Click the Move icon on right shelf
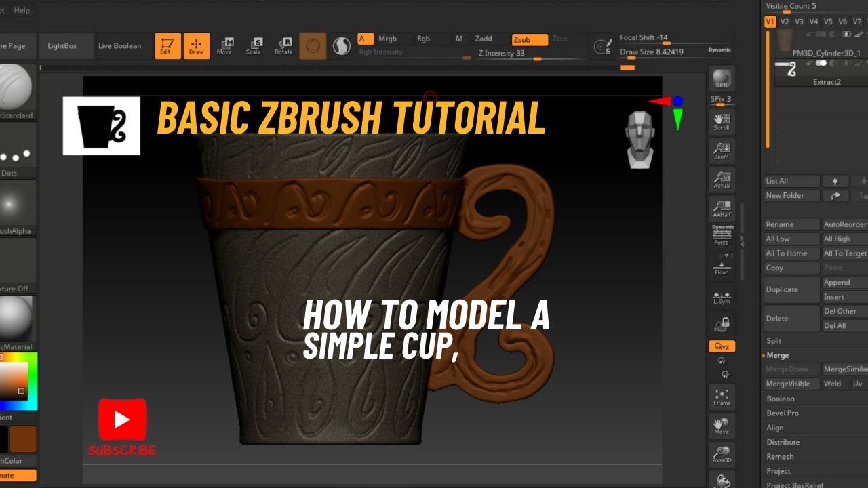The image size is (868, 488). pyautogui.click(x=722, y=426)
